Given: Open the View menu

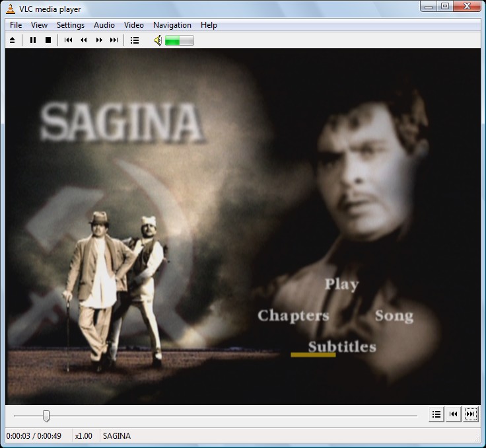Looking at the screenshot, I should coord(39,25).
